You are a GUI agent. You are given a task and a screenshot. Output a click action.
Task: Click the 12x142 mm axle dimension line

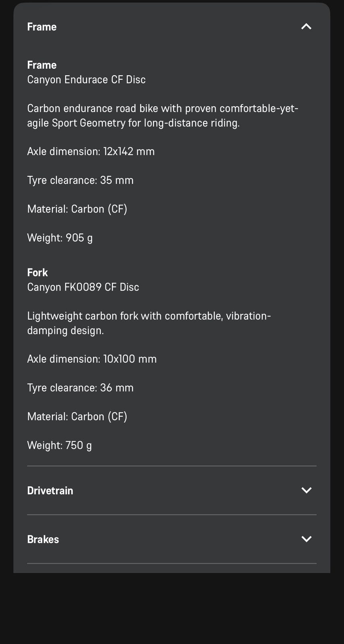click(91, 152)
